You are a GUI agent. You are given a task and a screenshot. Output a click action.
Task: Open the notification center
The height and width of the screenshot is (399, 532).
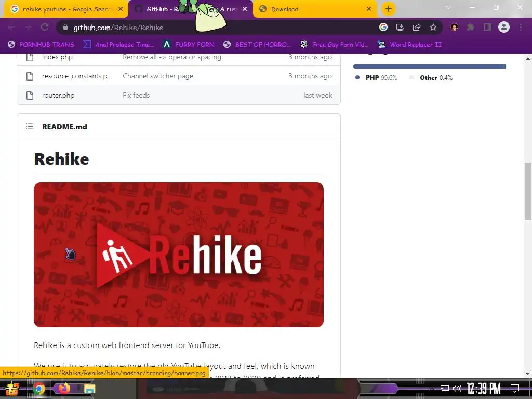[x=515, y=389]
